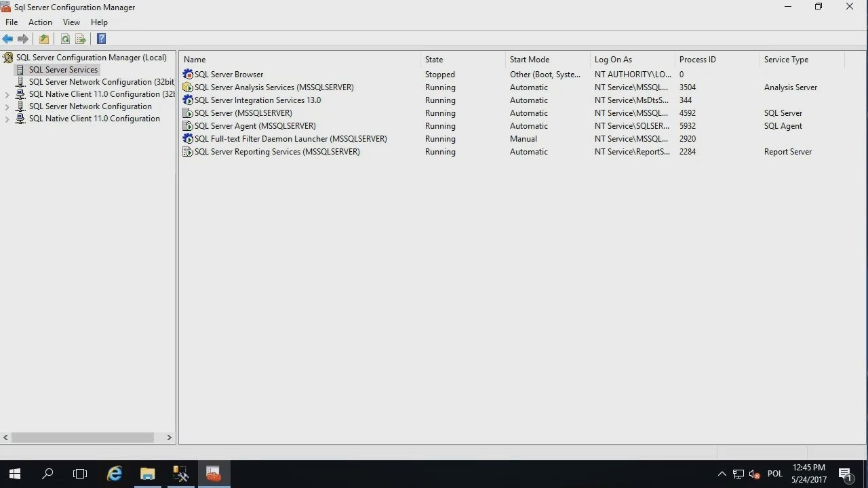The width and height of the screenshot is (868, 488).
Task: Sort by the Log On As column header
Action: (633, 60)
